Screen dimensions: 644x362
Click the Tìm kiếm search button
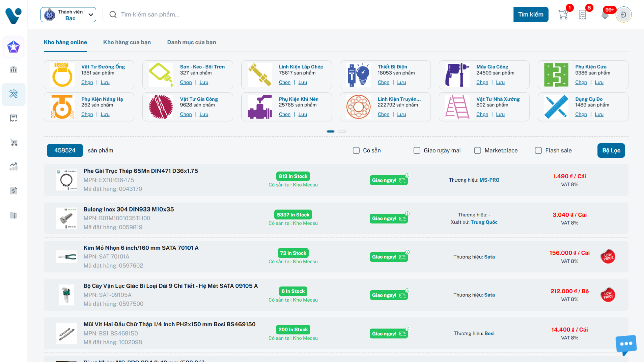pyautogui.click(x=531, y=14)
